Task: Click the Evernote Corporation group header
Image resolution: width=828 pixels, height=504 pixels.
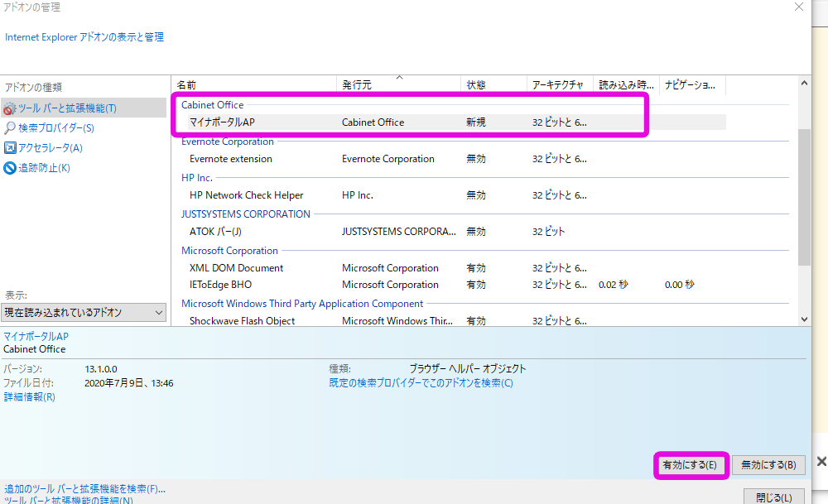Action: [228, 142]
